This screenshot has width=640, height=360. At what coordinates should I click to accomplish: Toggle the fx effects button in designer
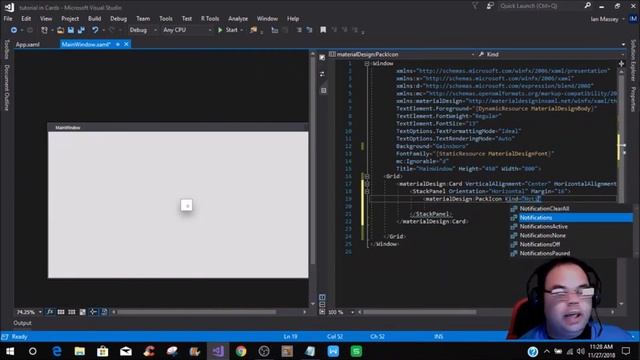(50, 312)
